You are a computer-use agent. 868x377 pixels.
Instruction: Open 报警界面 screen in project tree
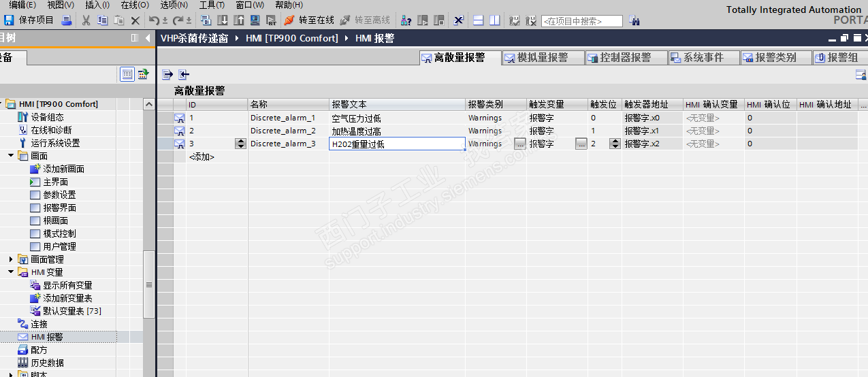tap(59, 208)
